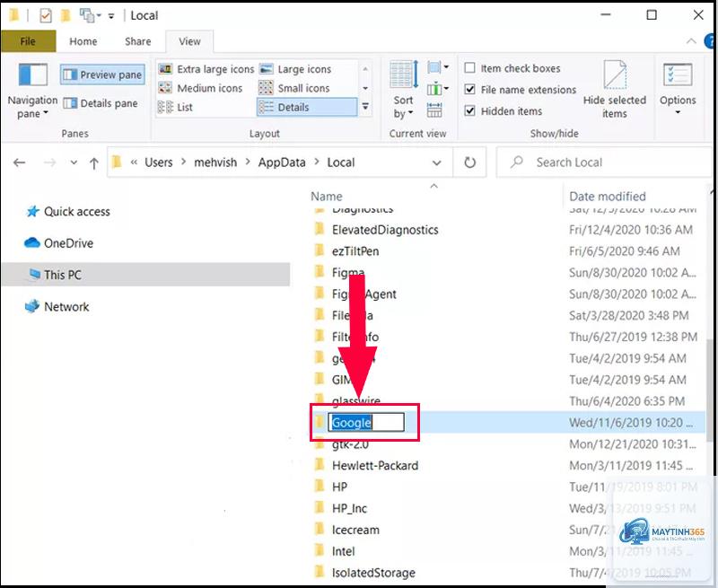Open Customize Quick Access Toolbar dropdown
Image resolution: width=718 pixels, height=588 pixels.
[111, 16]
